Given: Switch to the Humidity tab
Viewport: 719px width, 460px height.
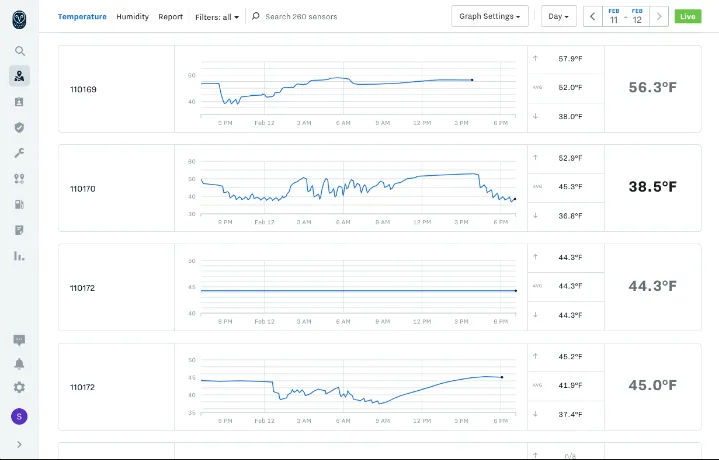Looking at the screenshot, I should (133, 17).
